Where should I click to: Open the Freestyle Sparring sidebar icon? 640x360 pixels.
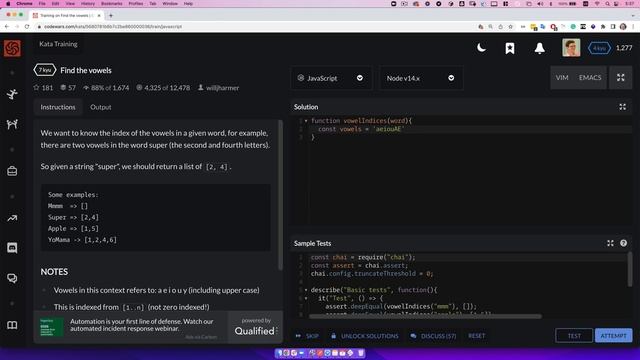pos(12,124)
